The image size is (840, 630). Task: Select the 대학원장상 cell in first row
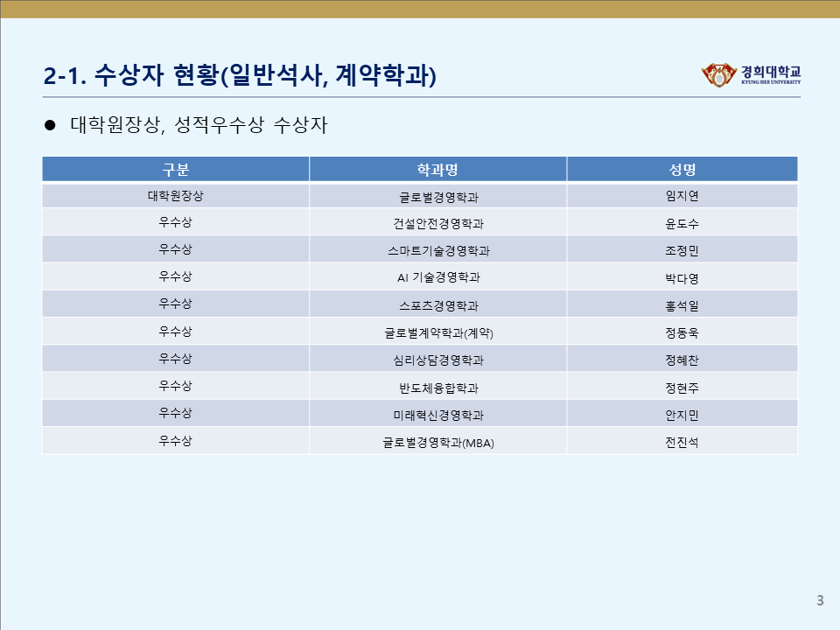click(x=175, y=196)
